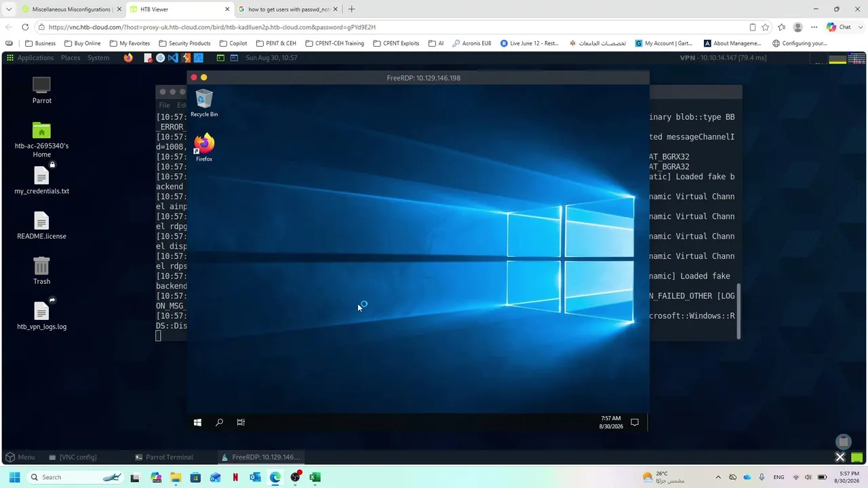This screenshot has width=868, height=488.
Task: Open htb-ac-2695340's Home folder
Action: pyautogui.click(x=42, y=140)
